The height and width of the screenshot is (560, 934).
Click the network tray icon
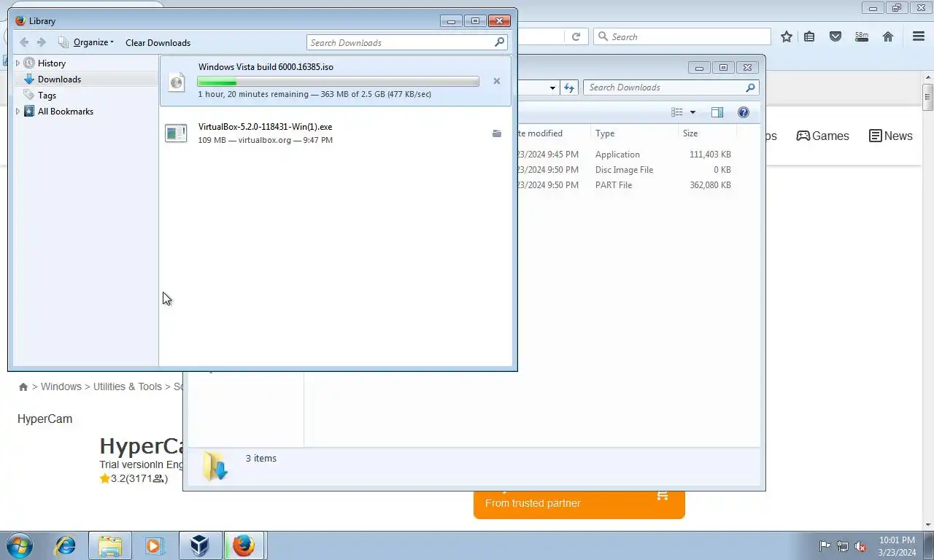coord(842,546)
